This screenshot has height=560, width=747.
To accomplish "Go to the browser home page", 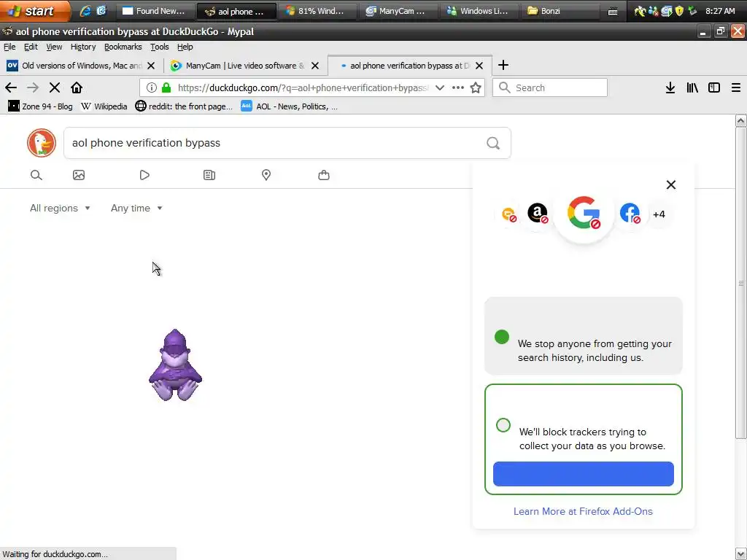I will tap(77, 87).
